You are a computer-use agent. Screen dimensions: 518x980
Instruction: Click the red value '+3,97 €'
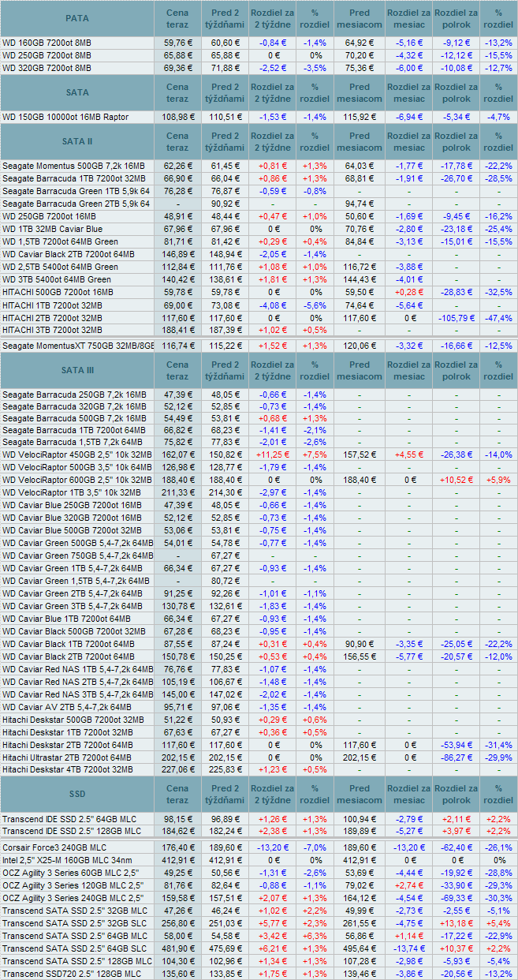click(456, 831)
